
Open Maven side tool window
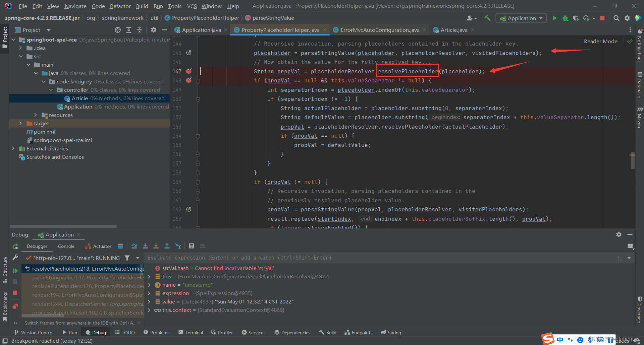640,117
